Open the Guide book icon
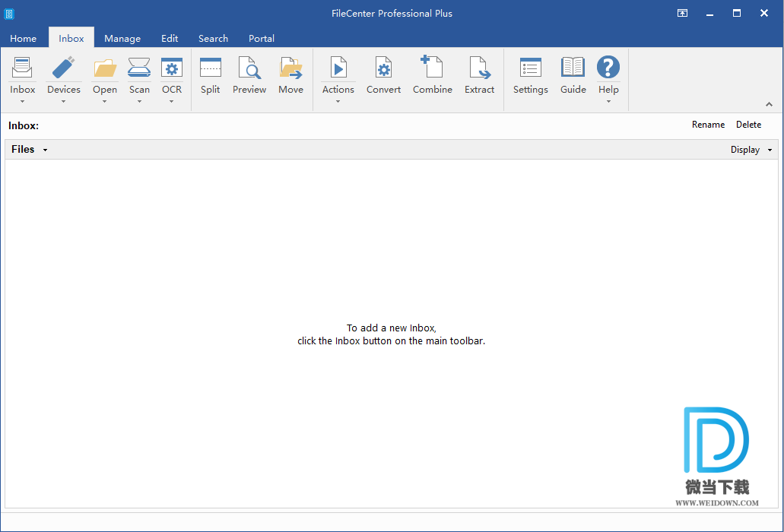The width and height of the screenshot is (784, 532). (x=573, y=68)
